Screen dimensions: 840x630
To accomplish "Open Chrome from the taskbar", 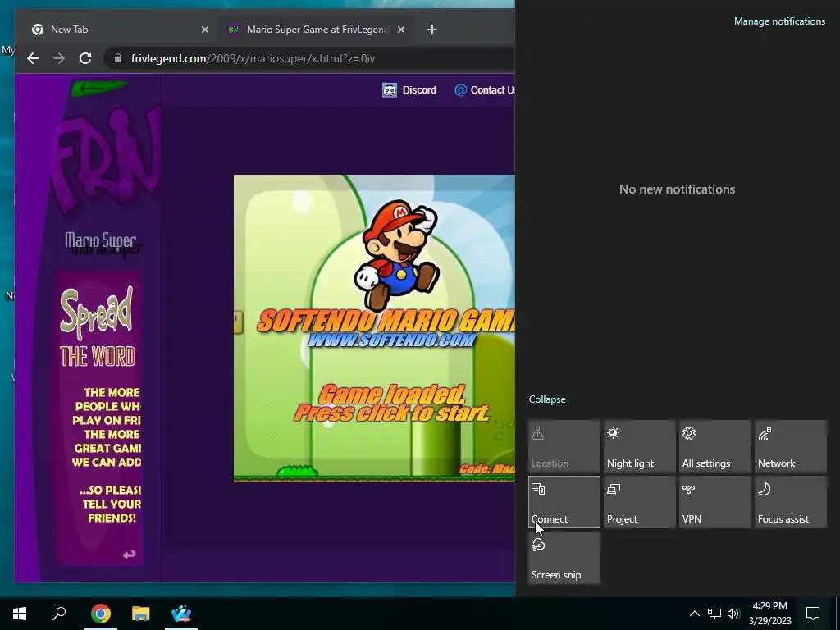I will click(x=101, y=614).
